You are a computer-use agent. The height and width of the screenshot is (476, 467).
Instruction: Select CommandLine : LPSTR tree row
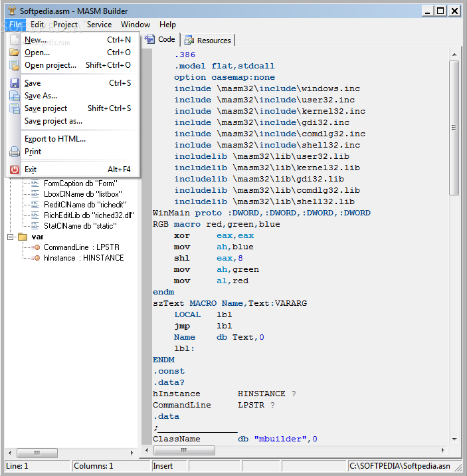tap(82, 247)
